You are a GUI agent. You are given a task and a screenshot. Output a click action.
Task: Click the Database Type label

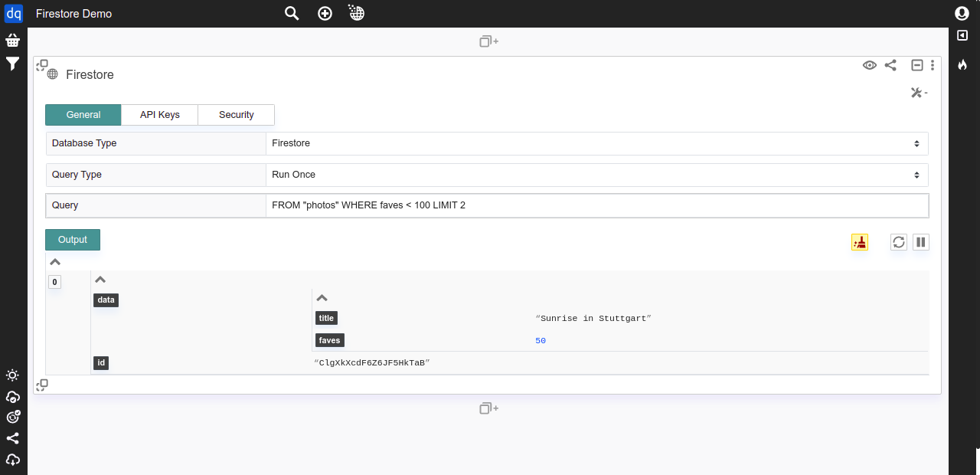click(x=84, y=143)
